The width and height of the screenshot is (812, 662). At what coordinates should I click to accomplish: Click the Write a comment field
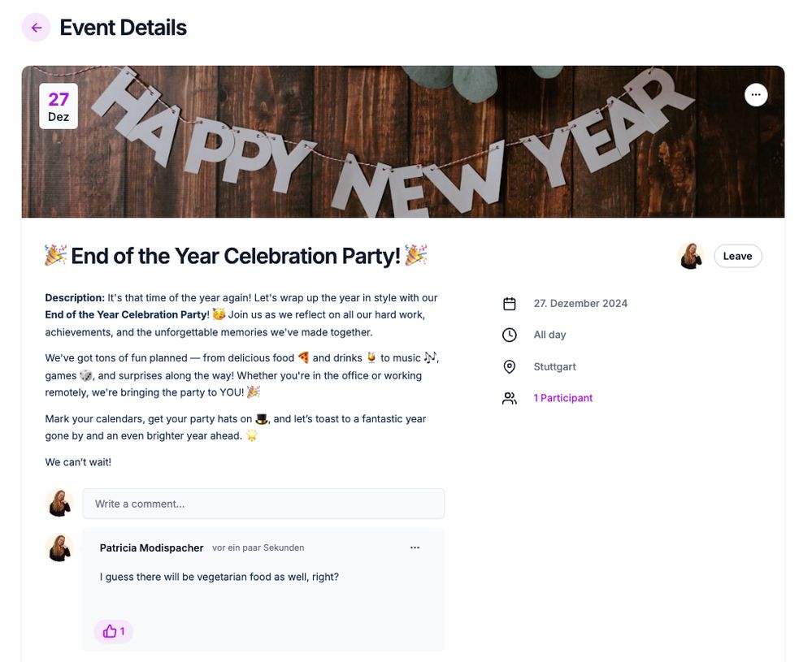pos(263,503)
